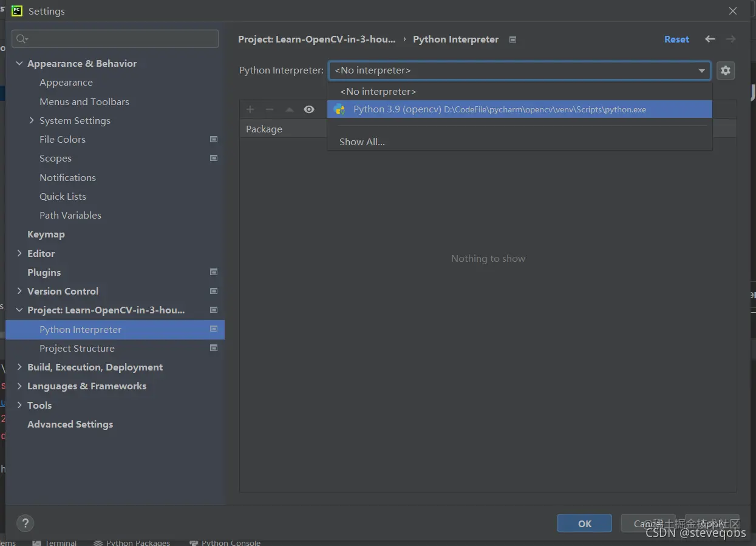Click the small icon after the Python Interpreter breadcrumb
The height and width of the screenshot is (546, 756).
513,39
